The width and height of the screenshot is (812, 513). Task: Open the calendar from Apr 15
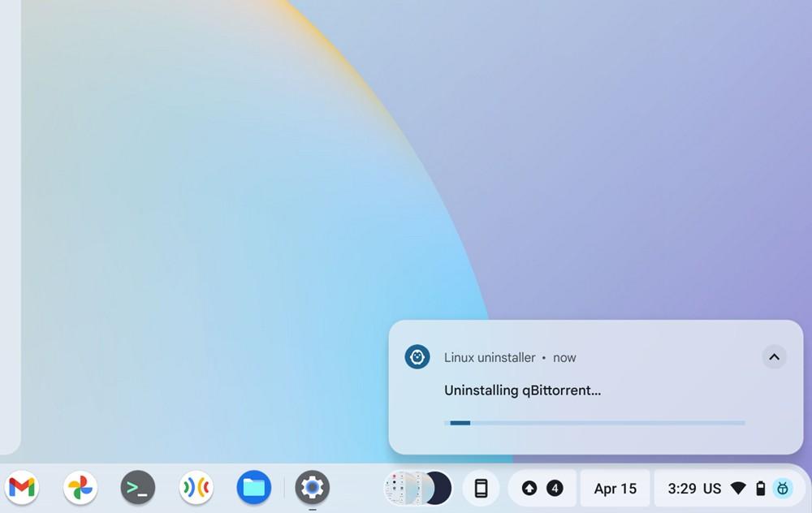pos(615,488)
